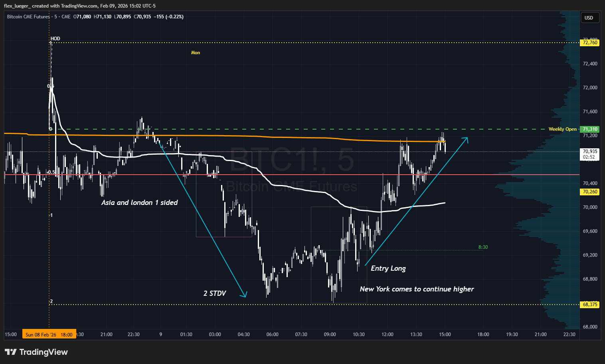Select the green 8:30 time label
Viewport: 605px width, 364px height.
point(483,247)
